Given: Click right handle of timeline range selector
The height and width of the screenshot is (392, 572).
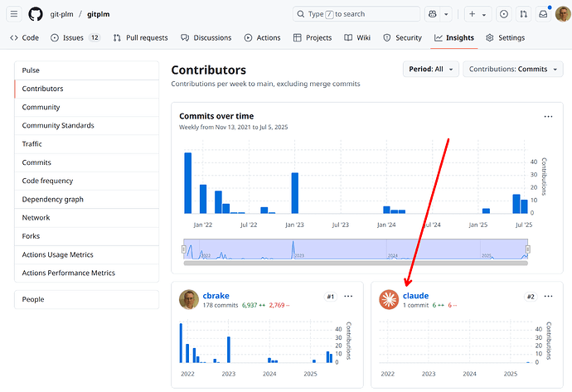Looking at the screenshot, I should click(527, 249).
